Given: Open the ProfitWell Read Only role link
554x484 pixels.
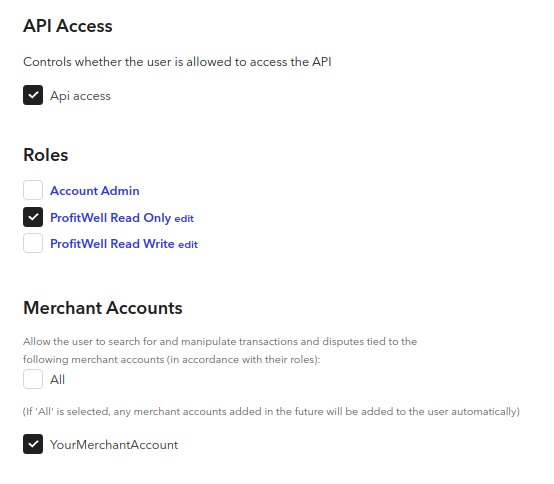Looking at the screenshot, I should tap(111, 218).
